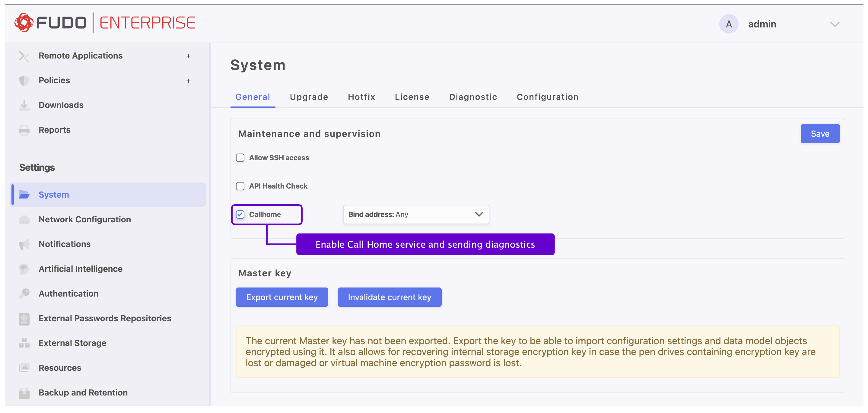This screenshot has height=413, width=868.
Task: Click the admin avatar circle
Action: (729, 24)
